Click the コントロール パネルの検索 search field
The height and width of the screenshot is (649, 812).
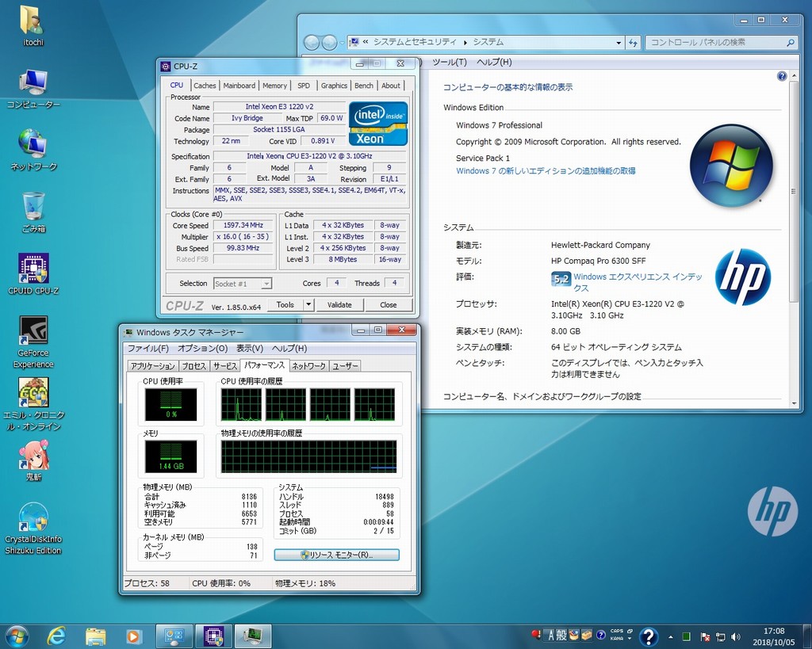point(722,43)
